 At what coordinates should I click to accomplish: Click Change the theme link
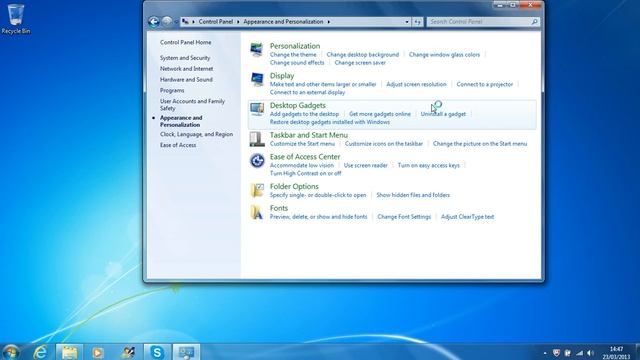[293, 55]
